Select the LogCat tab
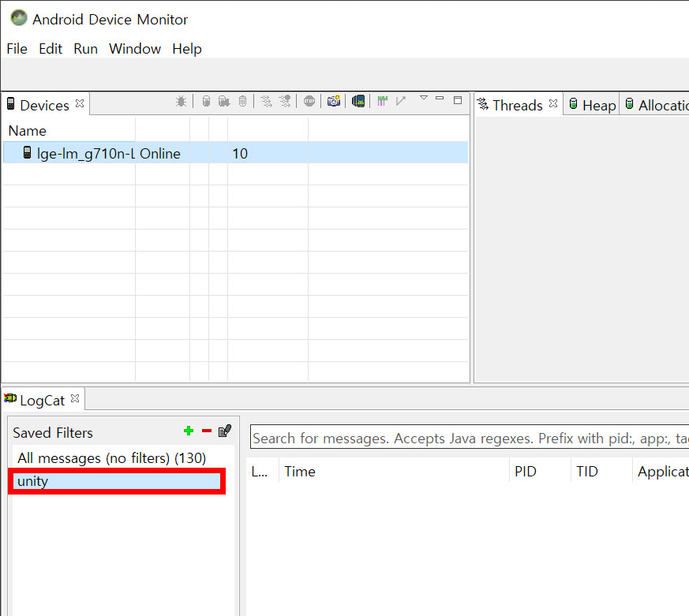The height and width of the screenshot is (616, 689). 42,401
